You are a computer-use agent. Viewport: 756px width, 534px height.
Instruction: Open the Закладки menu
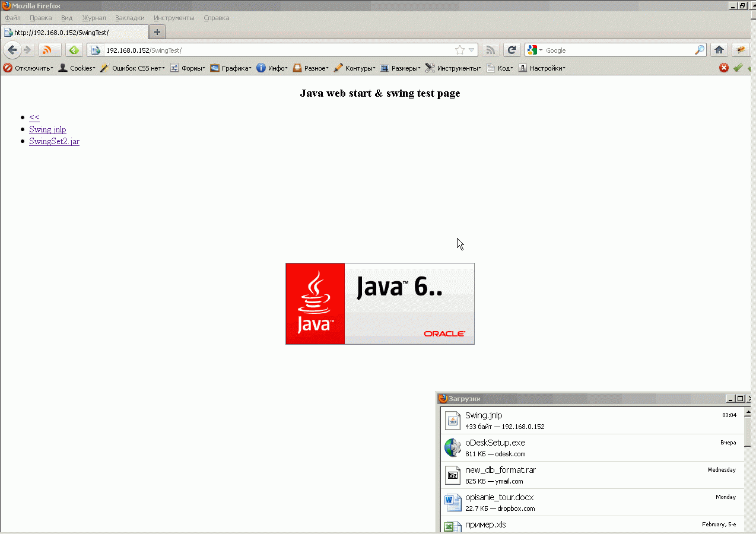[130, 18]
